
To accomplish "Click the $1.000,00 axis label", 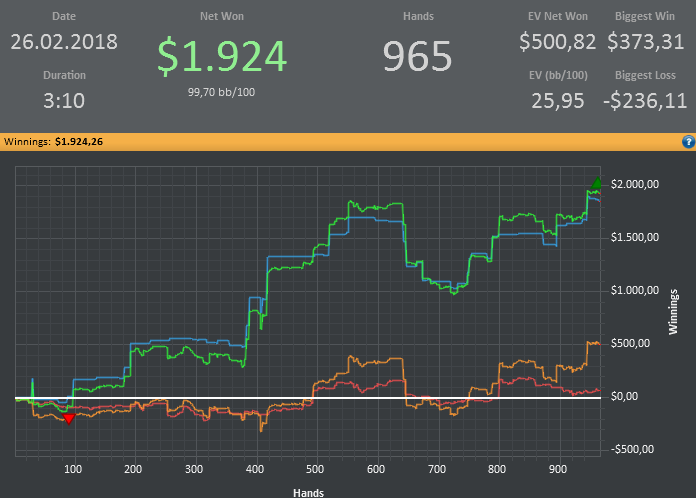I will click(635, 290).
